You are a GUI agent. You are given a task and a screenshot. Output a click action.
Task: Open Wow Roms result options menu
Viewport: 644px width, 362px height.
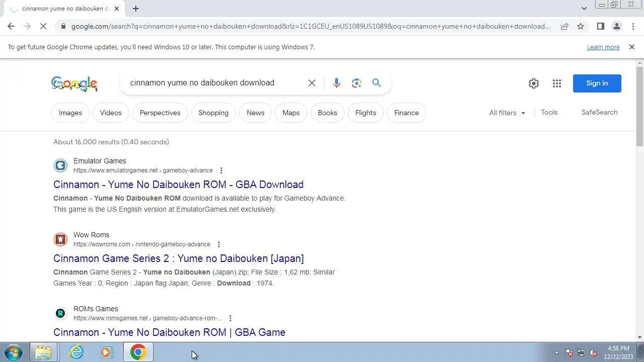pos(219,244)
